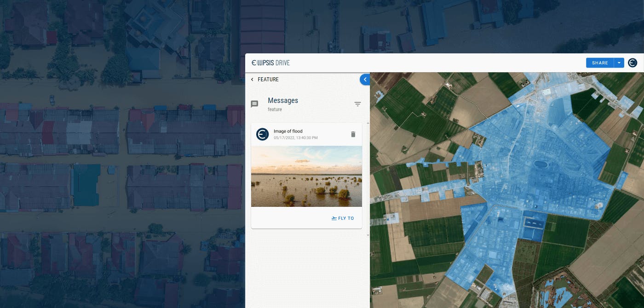
Task: Delete the Image of flood message via trash icon
Action: (x=353, y=134)
